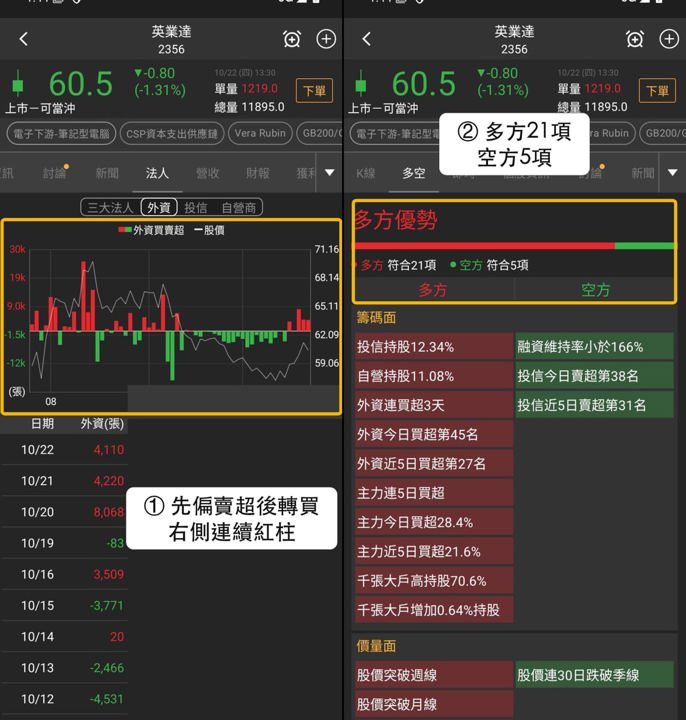Select the GB200 tag in right screen
The image size is (686, 720).
click(x=663, y=134)
